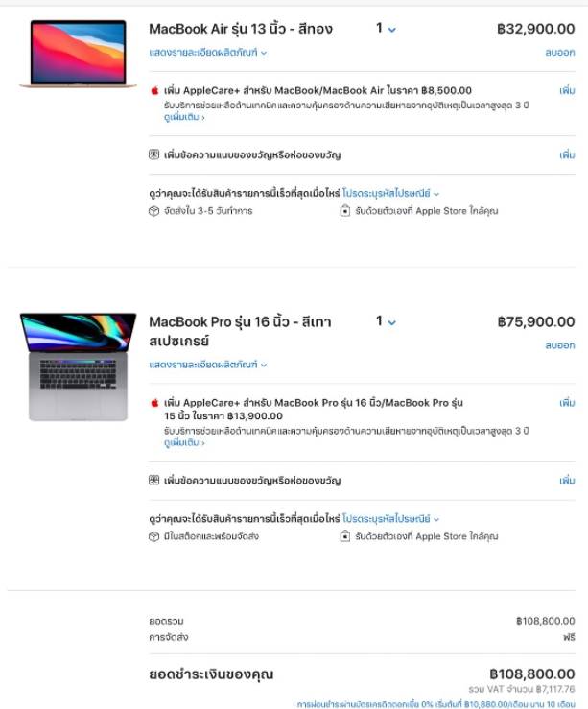Click the gold MacBook Air product thumbnail
588x709 pixels.
point(78,54)
